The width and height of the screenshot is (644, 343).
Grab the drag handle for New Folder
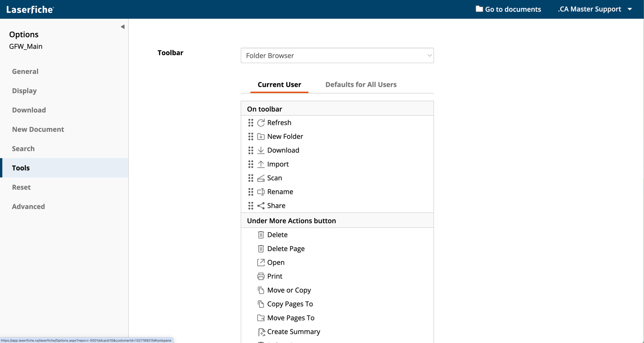(251, 137)
